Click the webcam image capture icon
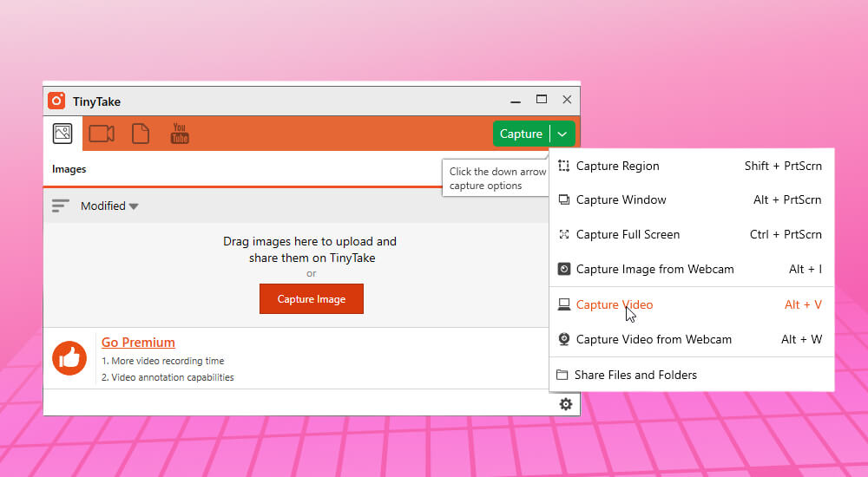This screenshot has height=477, width=868. click(x=563, y=269)
